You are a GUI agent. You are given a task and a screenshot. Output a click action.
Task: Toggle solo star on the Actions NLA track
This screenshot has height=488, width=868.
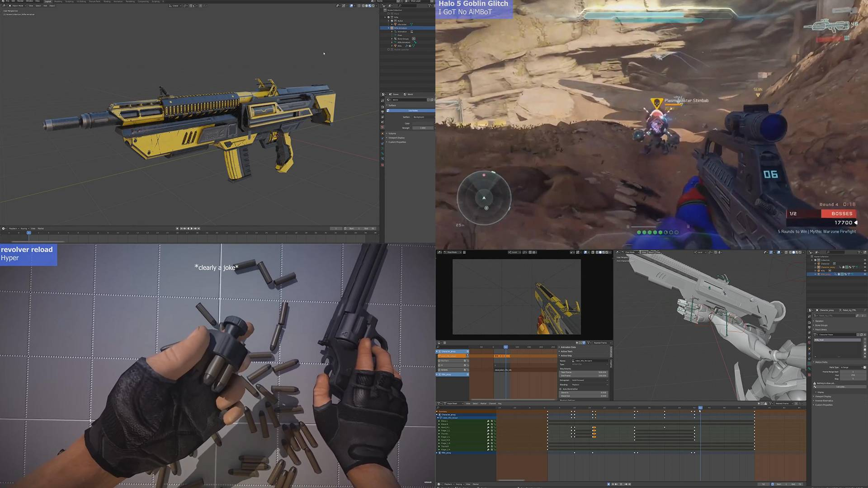pyautogui.click(x=439, y=370)
